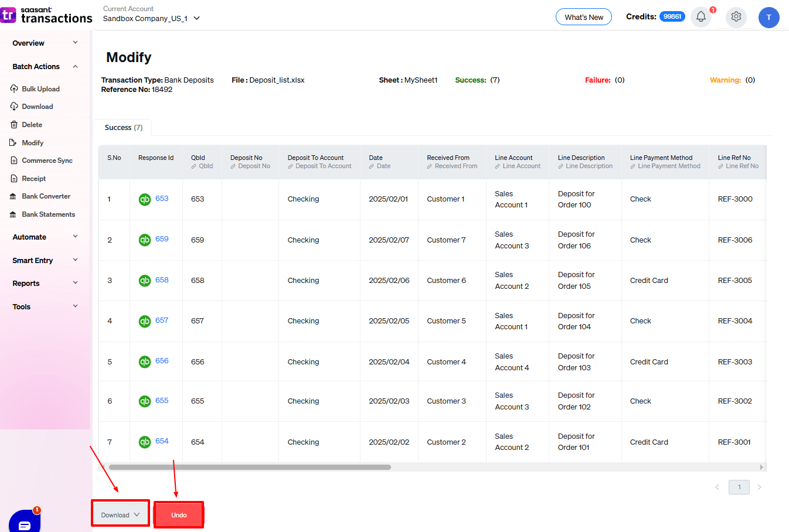Click the user profile avatar T
The height and width of the screenshot is (532, 789).
[x=768, y=18]
